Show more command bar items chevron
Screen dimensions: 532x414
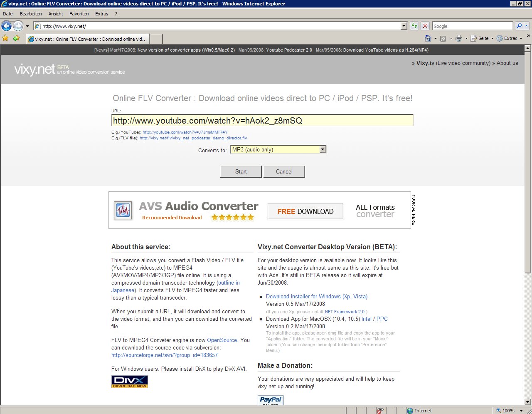point(528,36)
